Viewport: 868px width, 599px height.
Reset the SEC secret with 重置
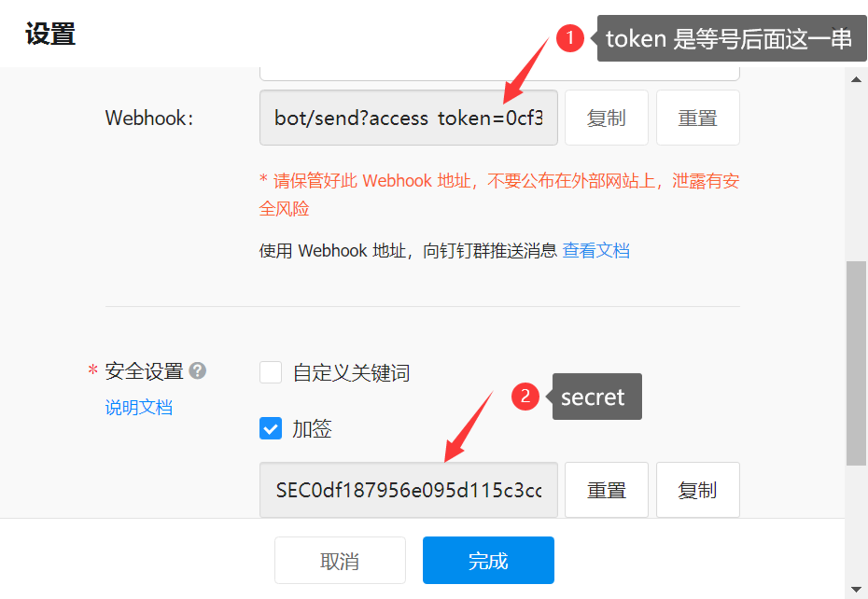(606, 490)
